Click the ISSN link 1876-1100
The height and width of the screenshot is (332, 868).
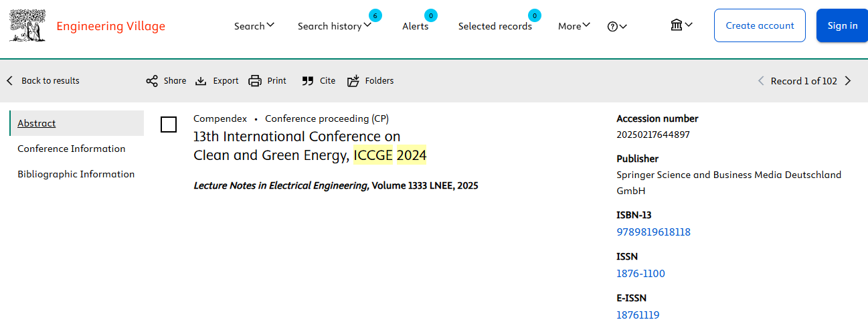coord(640,274)
